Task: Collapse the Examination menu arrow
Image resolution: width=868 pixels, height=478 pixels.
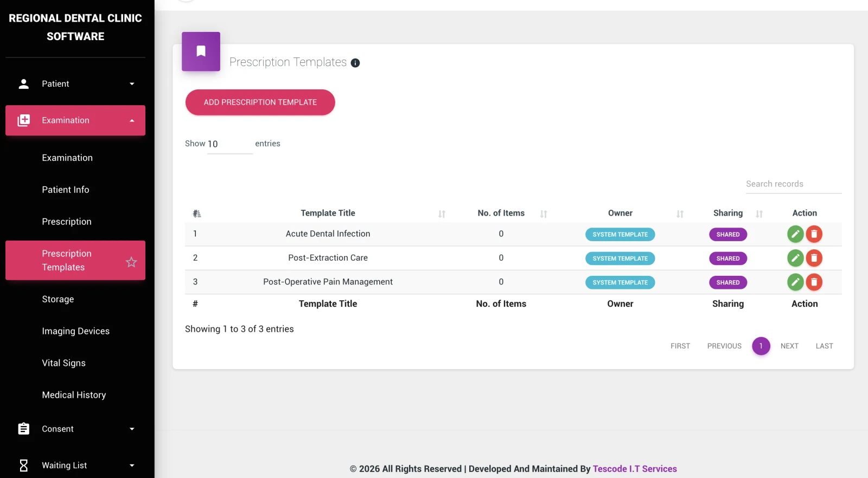Action: point(132,120)
